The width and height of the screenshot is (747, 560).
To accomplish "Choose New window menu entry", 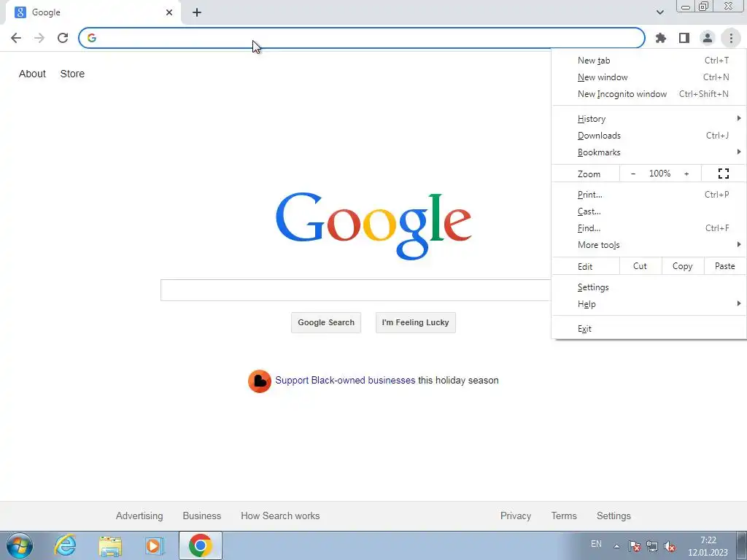I will tap(649, 77).
